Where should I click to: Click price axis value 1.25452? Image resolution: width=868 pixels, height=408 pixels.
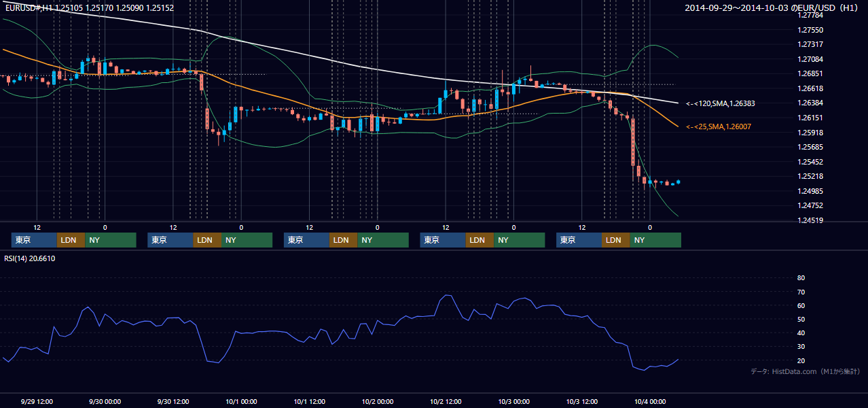[x=810, y=162]
